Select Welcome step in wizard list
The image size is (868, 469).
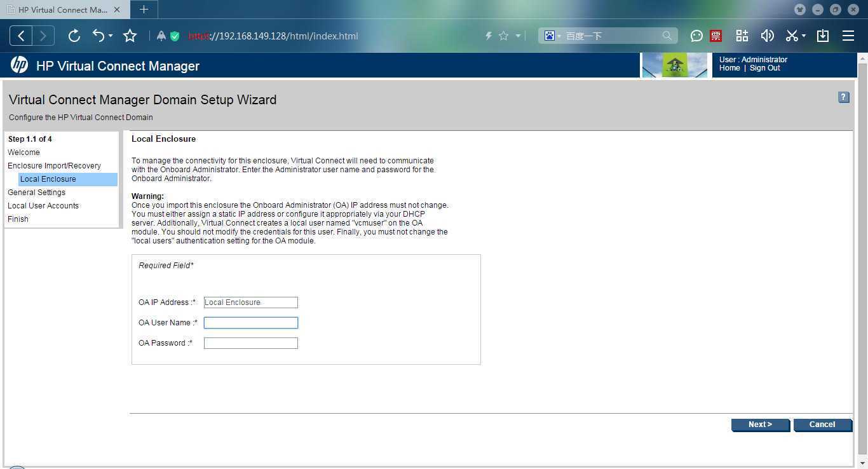click(24, 153)
